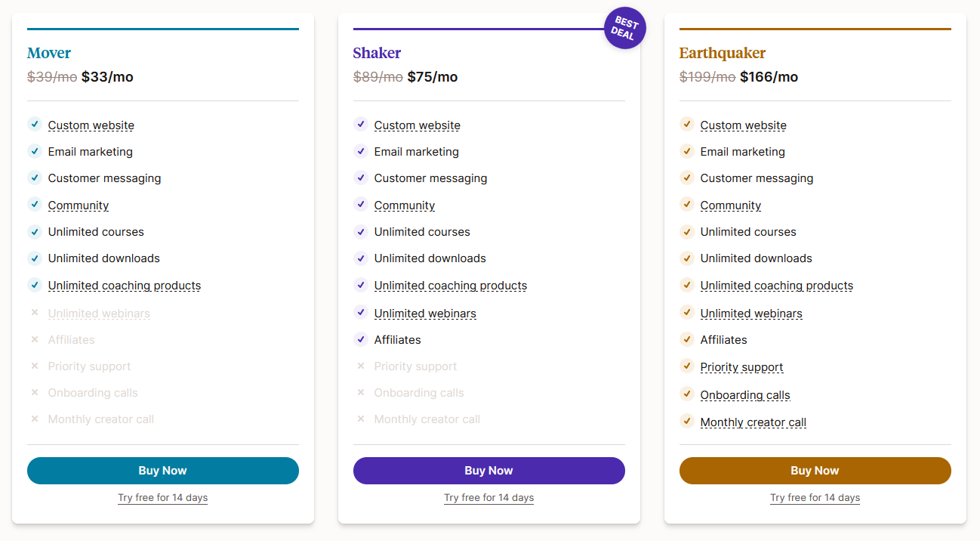Open Try free for 14 days under Earthquaker

(x=815, y=498)
